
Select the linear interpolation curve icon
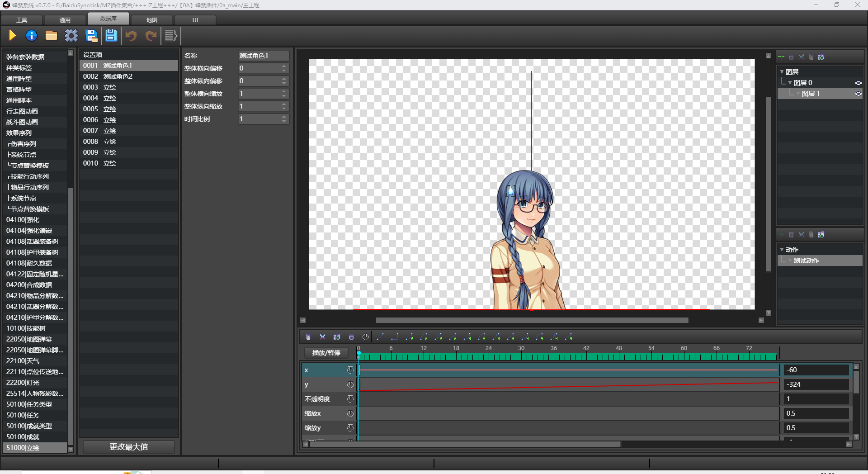click(380, 337)
